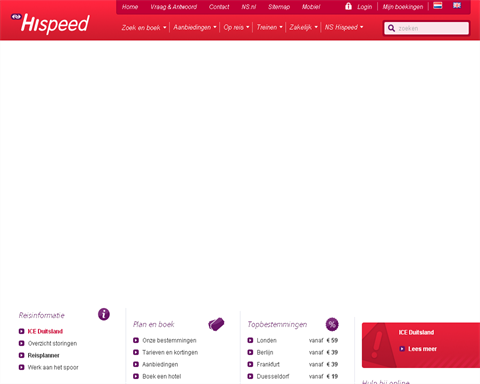Screen dimensions: 480x384
Task: Open the Treinen dropdown menu
Action: pyautogui.click(x=269, y=27)
